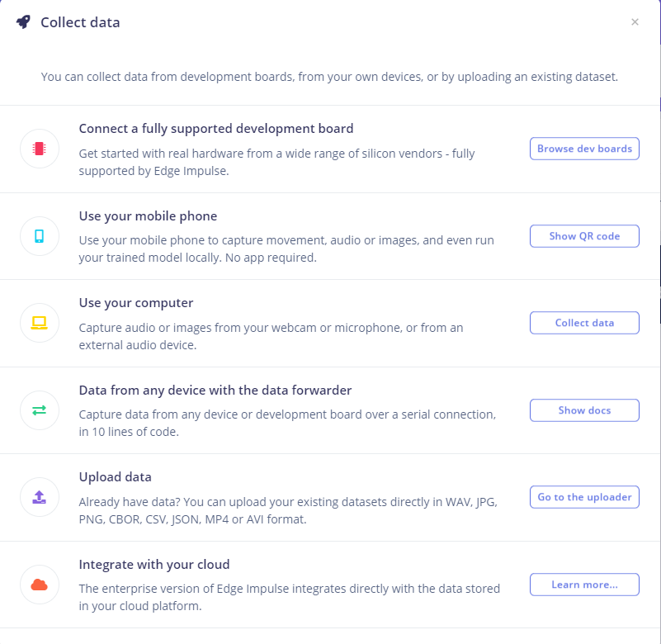
Task: Show the QR code for mobile phone
Action: 584,236
